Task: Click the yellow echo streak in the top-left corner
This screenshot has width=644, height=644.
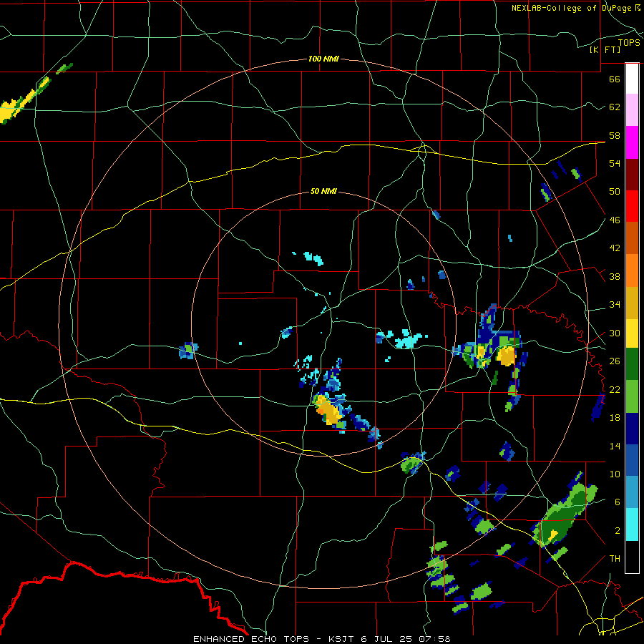Action: (x=24, y=101)
